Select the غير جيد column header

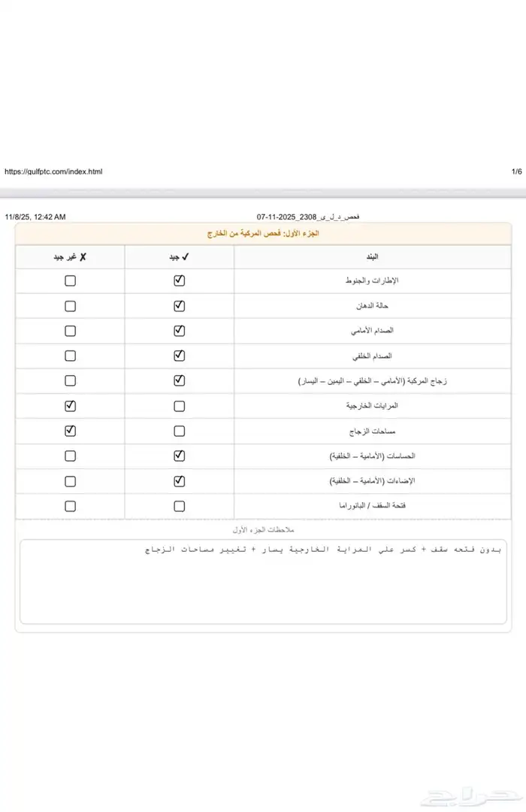(x=70, y=256)
